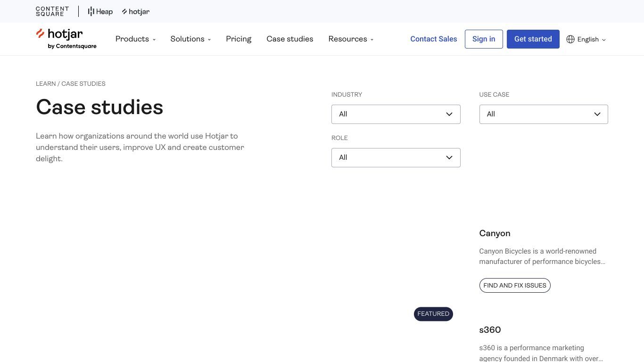
Task: Click the FIND AND FIX ISSUES tag
Action: point(515,285)
